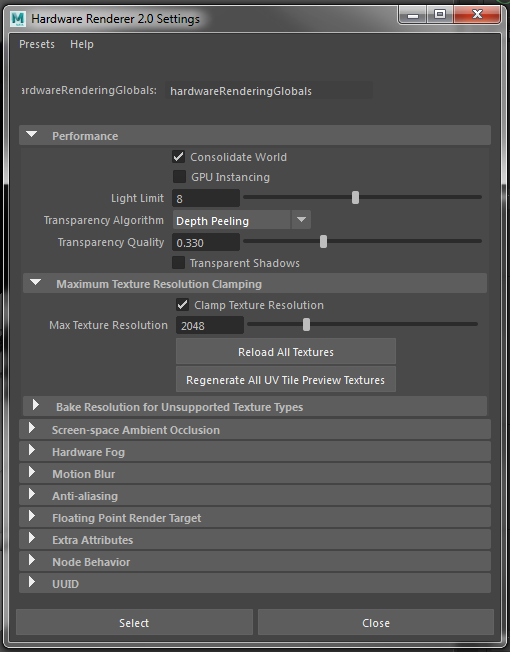Expand Screen-space Ambient Occlusion section
Viewport: 510px width, 652px height.
(255, 430)
